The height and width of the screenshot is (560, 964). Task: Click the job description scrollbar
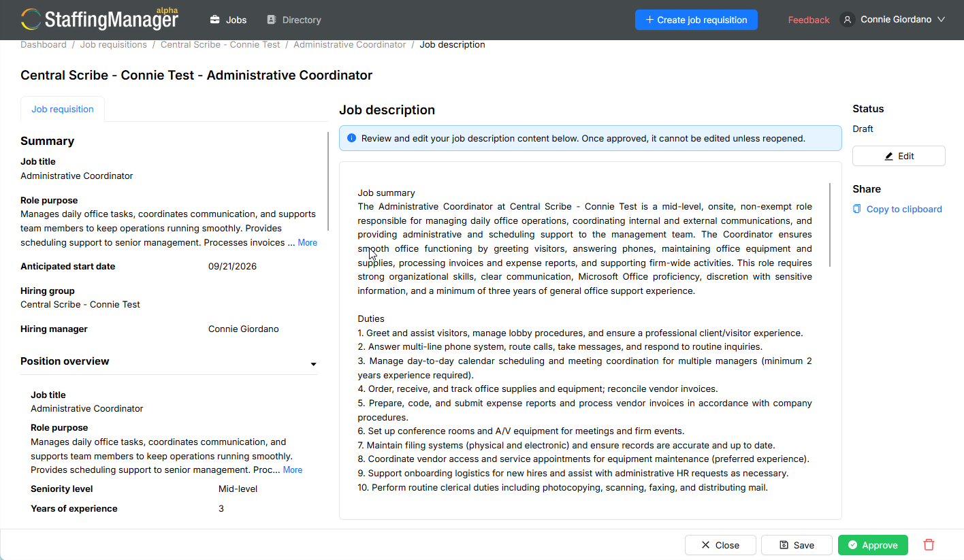click(830, 225)
